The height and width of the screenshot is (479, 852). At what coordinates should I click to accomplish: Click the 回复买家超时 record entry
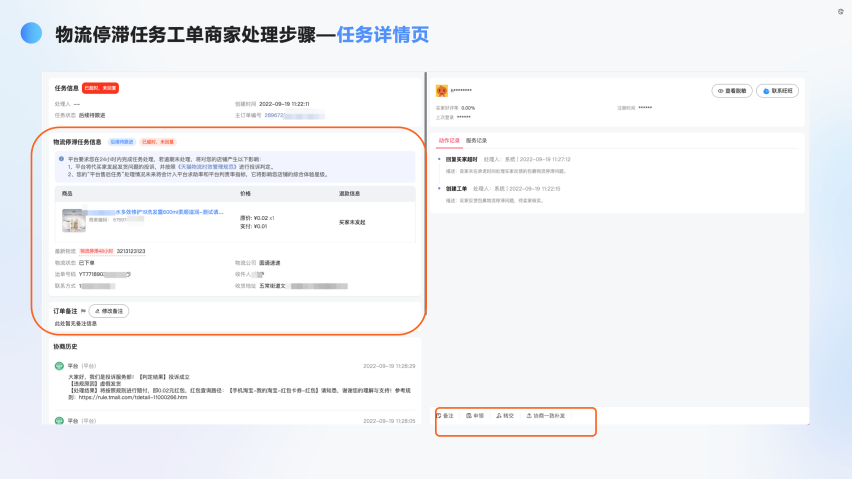click(x=461, y=160)
